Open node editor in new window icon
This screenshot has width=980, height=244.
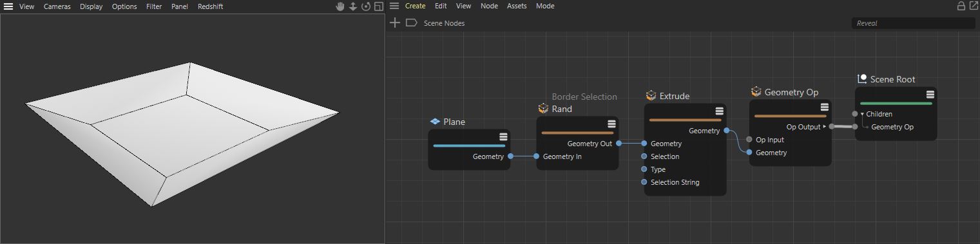point(974,6)
